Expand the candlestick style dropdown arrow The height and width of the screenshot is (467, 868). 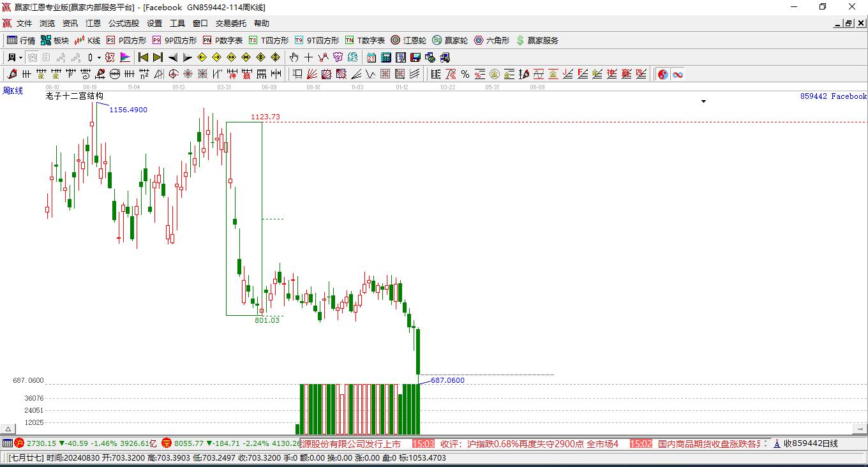pos(99,57)
